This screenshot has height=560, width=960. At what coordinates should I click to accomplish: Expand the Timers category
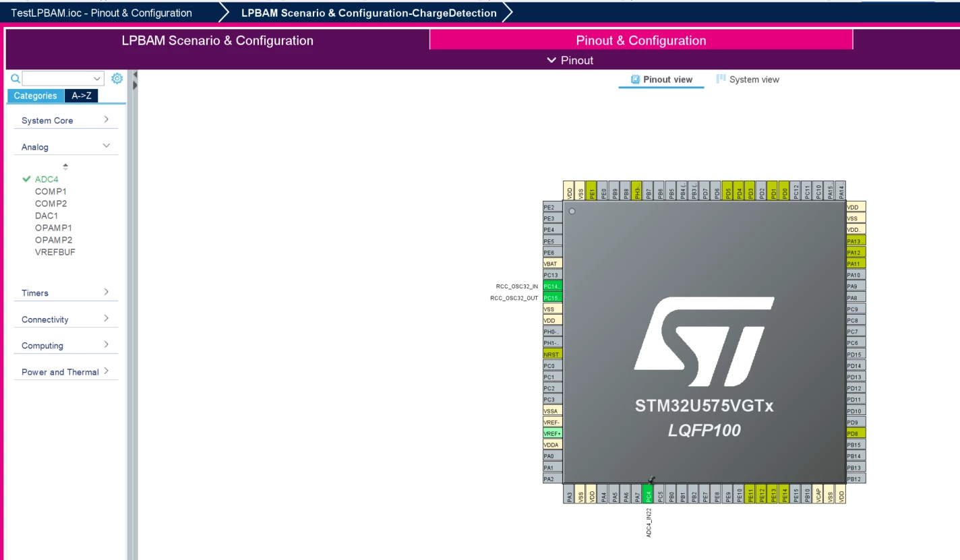(x=65, y=293)
